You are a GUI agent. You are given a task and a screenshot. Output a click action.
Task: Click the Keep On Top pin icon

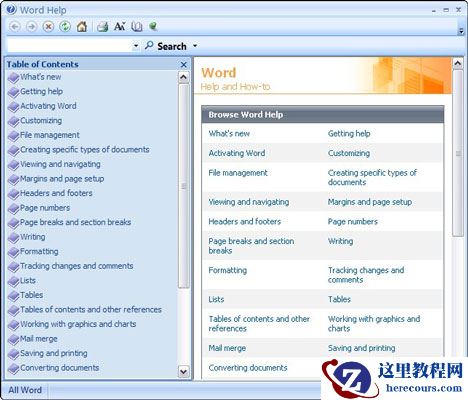click(153, 26)
